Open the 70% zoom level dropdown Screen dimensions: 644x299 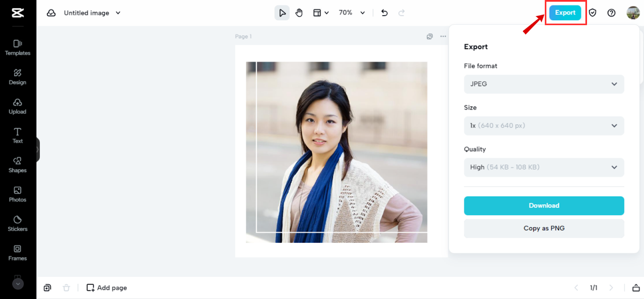pyautogui.click(x=352, y=13)
